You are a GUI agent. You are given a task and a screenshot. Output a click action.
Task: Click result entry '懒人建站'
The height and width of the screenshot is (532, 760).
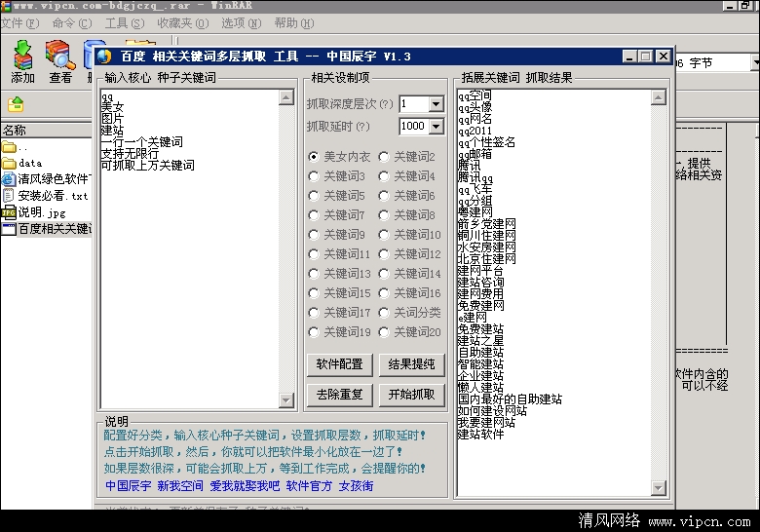pos(480,388)
